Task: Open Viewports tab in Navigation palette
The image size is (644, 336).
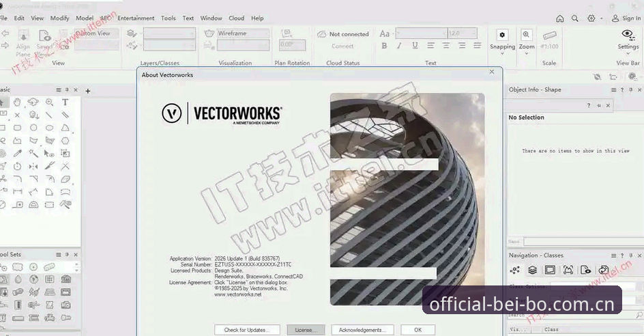Action: (568, 270)
